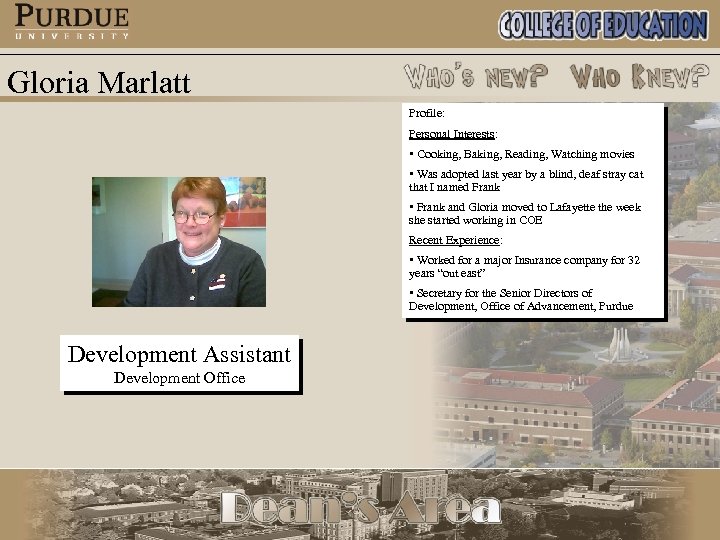Select the Secretary for Senior Directors bullet
The image size is (720, 540).
tap(521, 299)
